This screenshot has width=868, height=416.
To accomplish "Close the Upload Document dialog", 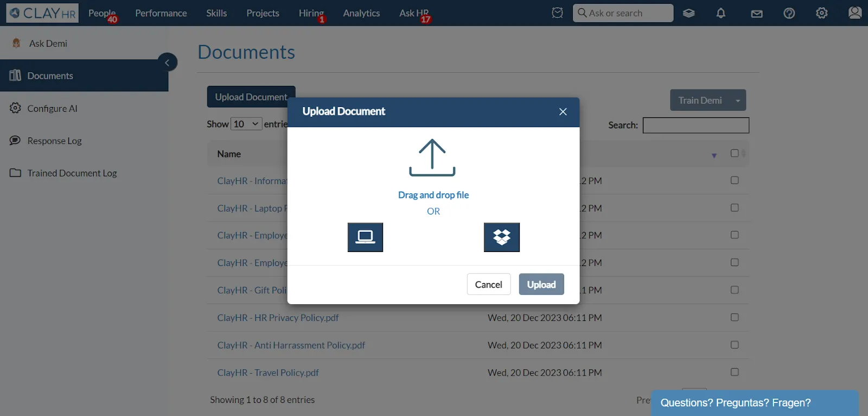I will 563,111.
